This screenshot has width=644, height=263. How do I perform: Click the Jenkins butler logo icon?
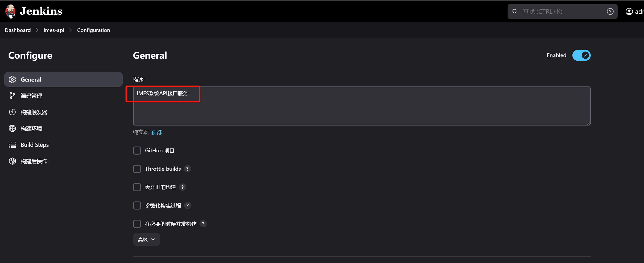click(x=11, y=11)
